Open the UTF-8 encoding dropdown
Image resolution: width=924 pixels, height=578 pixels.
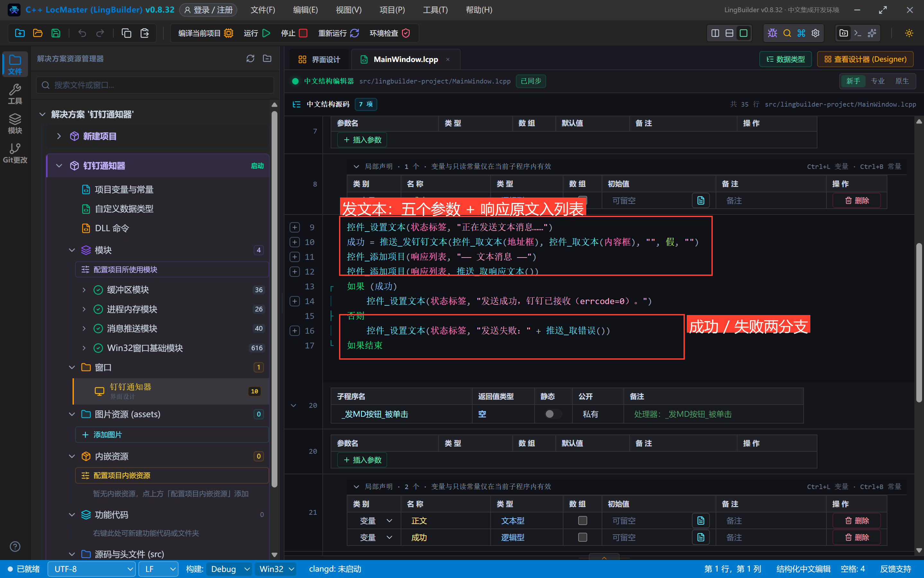click(x=92, y=569)
